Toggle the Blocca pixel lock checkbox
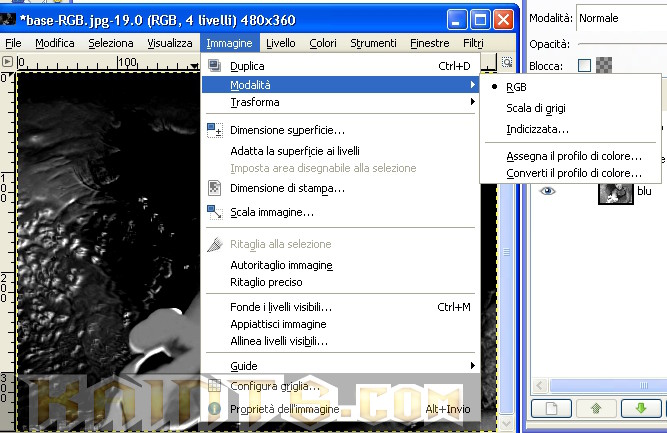The image size is (667, 433). 585,66
